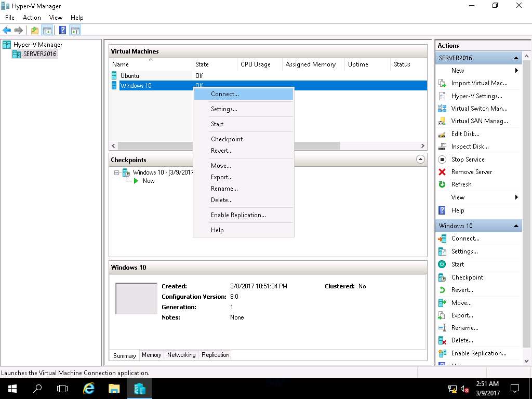Open Internet Explorer from the taskbar

click(89, 389)
